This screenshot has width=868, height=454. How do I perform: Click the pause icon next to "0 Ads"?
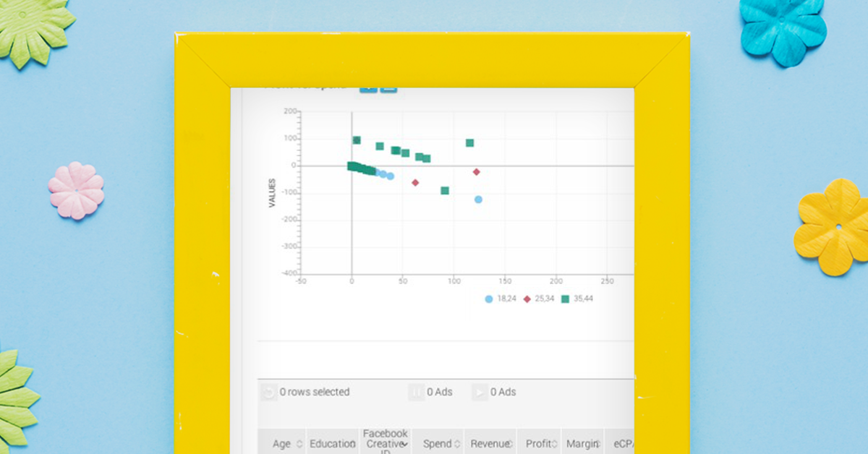[417, 391]
